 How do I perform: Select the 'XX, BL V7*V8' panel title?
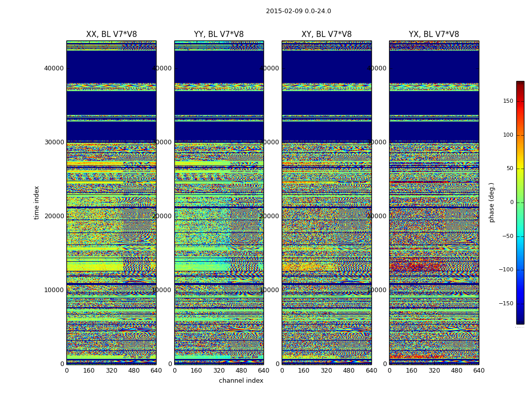click(x=111, y=34)
